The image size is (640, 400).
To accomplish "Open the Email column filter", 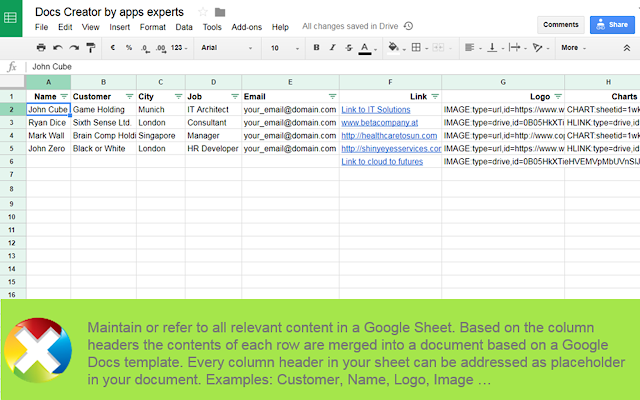I will point(333,96).
